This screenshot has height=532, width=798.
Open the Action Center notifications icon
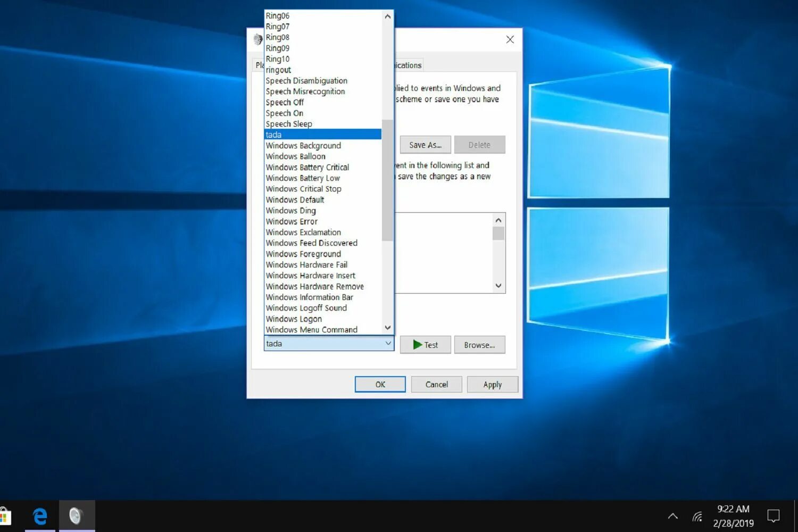click(773, 516)
